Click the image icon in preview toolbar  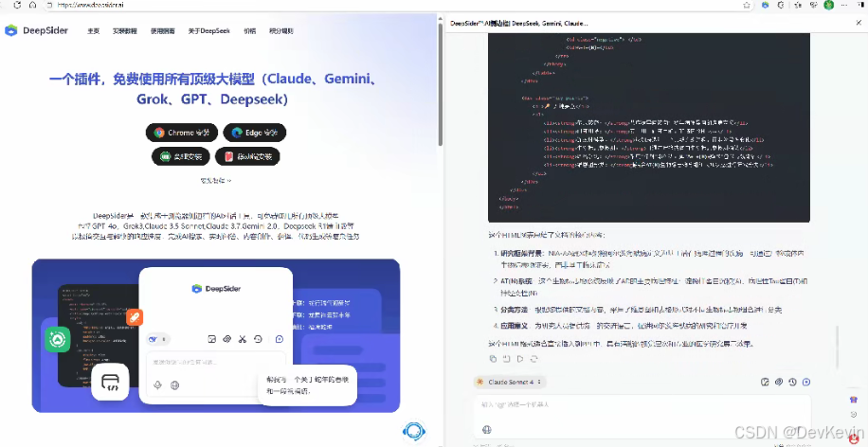point(211,339)
